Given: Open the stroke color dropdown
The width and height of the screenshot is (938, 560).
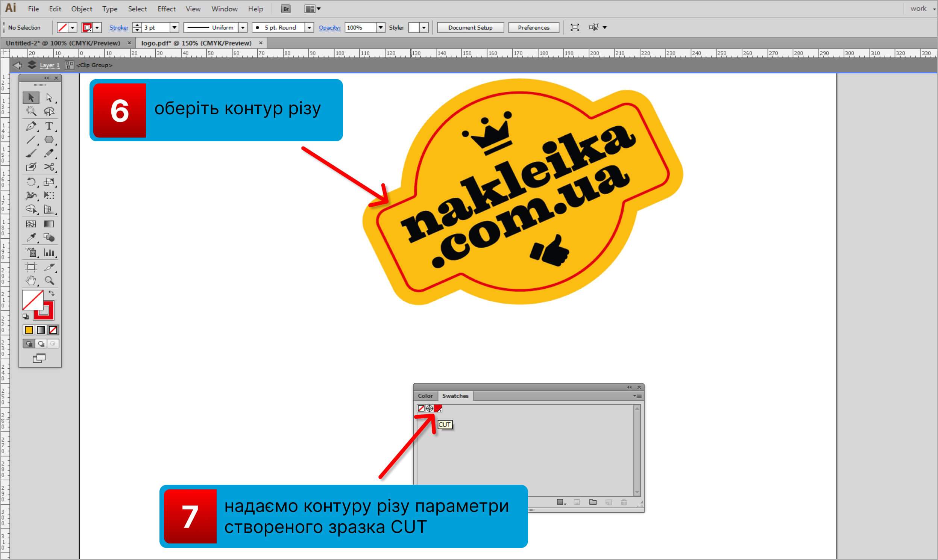Looking at the screenshot, I should [x=97, y=27].
